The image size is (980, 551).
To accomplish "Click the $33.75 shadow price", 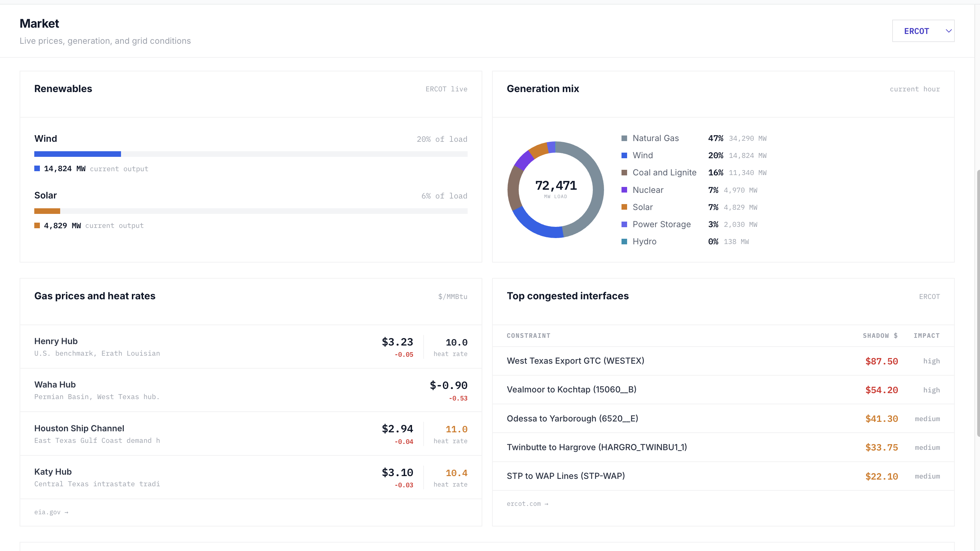I will coord(881,447).
